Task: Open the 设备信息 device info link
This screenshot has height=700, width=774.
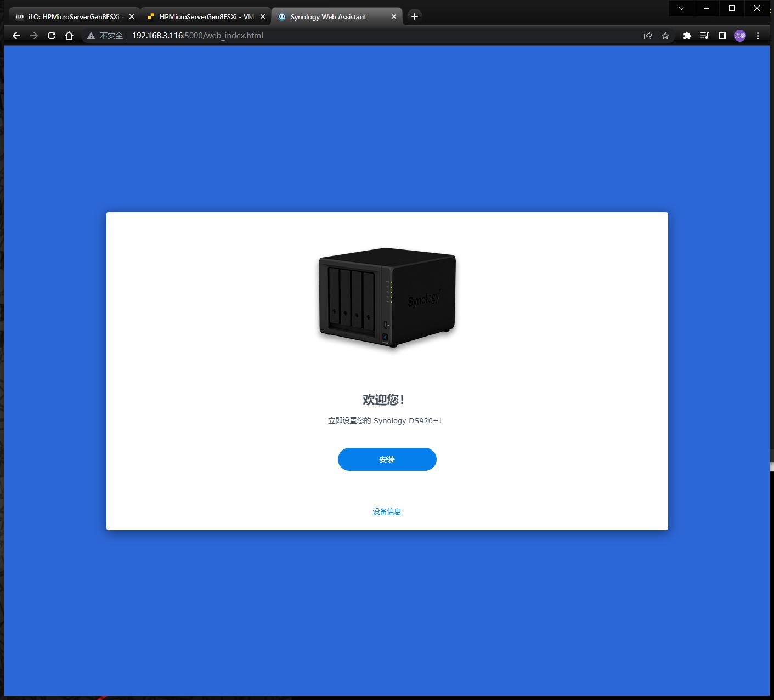Action: [387, 511]
